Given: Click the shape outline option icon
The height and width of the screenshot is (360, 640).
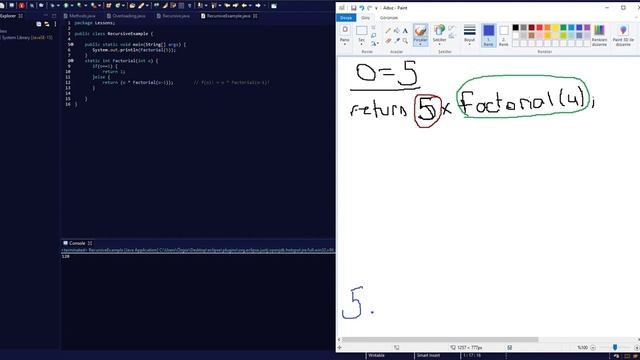Looking at the screenshot, I should [x=451, y=28].
